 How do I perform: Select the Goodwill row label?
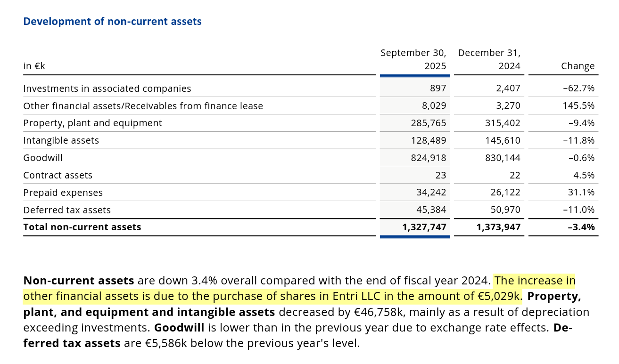42,158
